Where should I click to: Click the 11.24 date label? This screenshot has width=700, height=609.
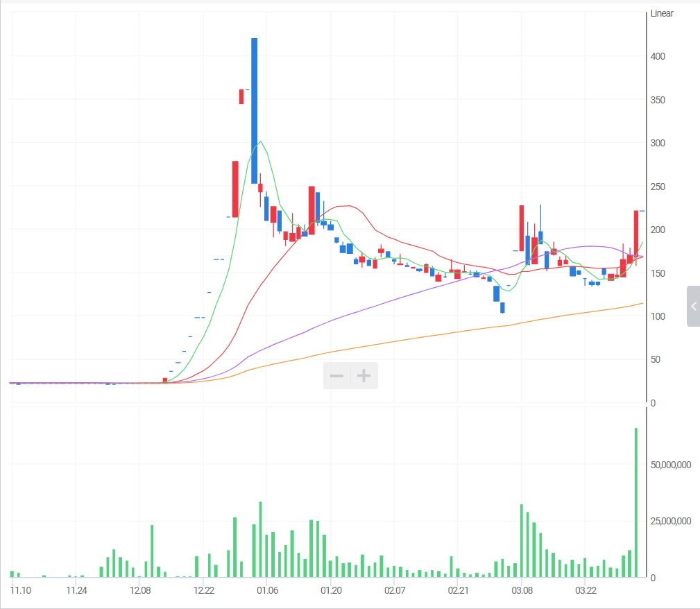76,590
